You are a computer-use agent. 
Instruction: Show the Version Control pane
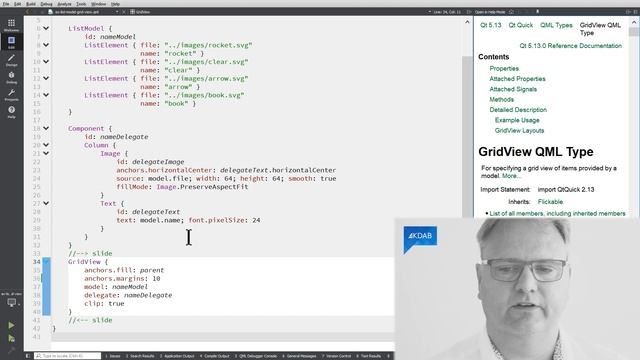[x=336, y=356]
